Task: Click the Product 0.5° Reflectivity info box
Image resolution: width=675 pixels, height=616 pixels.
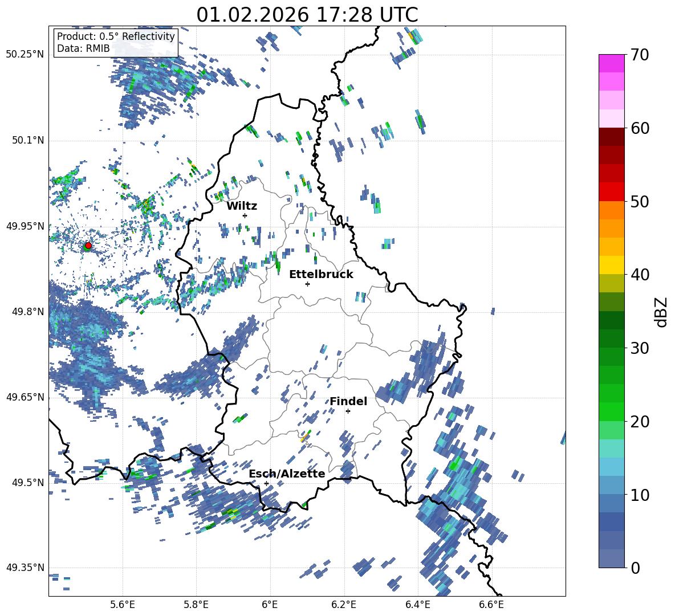Action: [116, 42]
